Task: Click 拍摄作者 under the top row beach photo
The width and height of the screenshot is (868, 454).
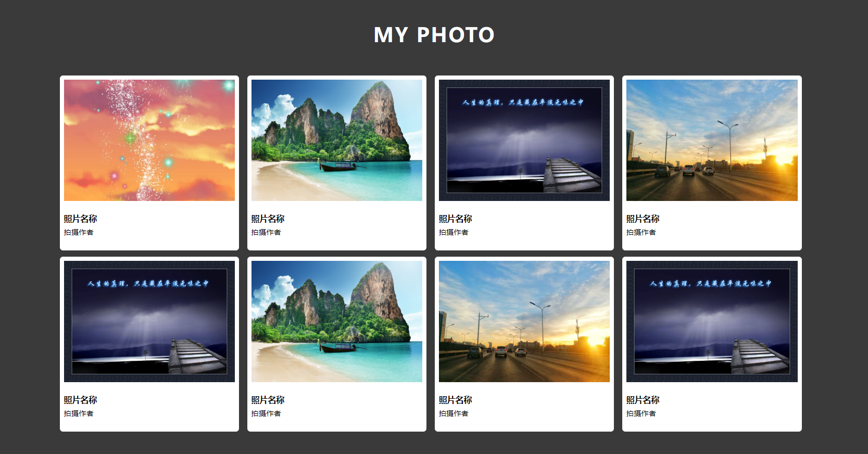Action: click(266, 232)
